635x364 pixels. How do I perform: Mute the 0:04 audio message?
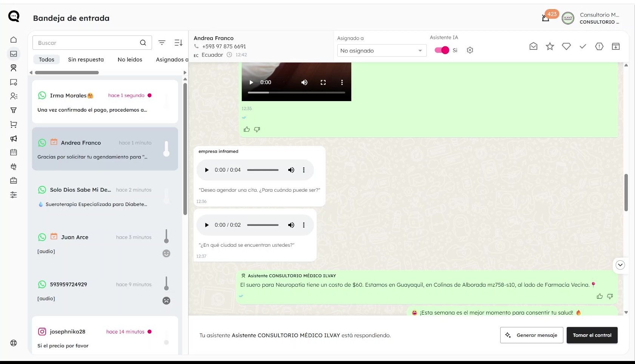click(x=291, y=170)
